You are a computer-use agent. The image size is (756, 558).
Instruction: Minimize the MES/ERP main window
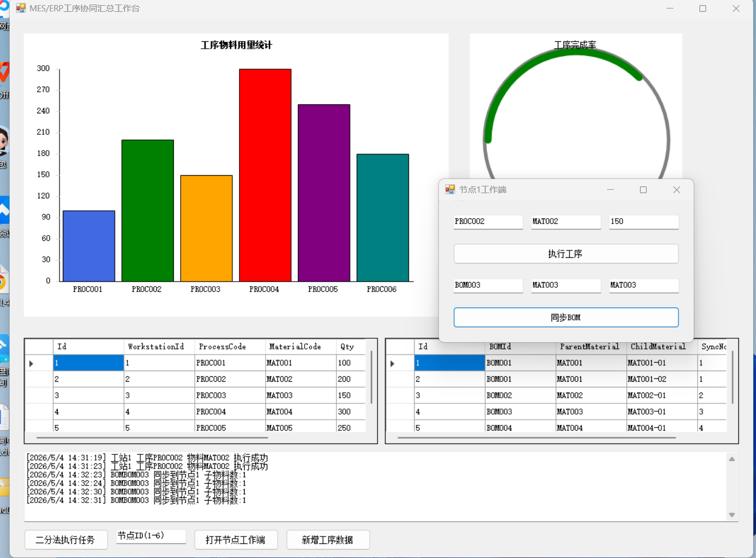(x=670, y=8)
